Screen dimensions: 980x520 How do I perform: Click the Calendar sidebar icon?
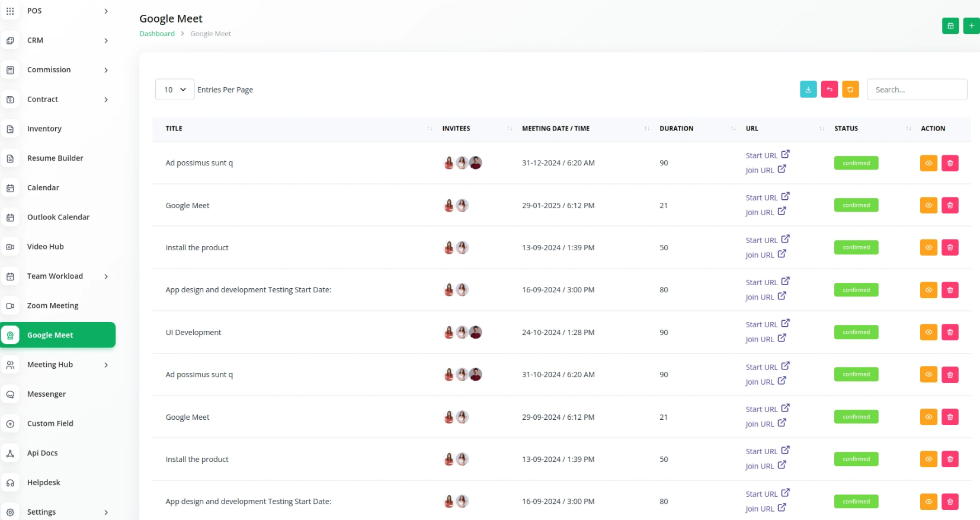tap(10, 188)
